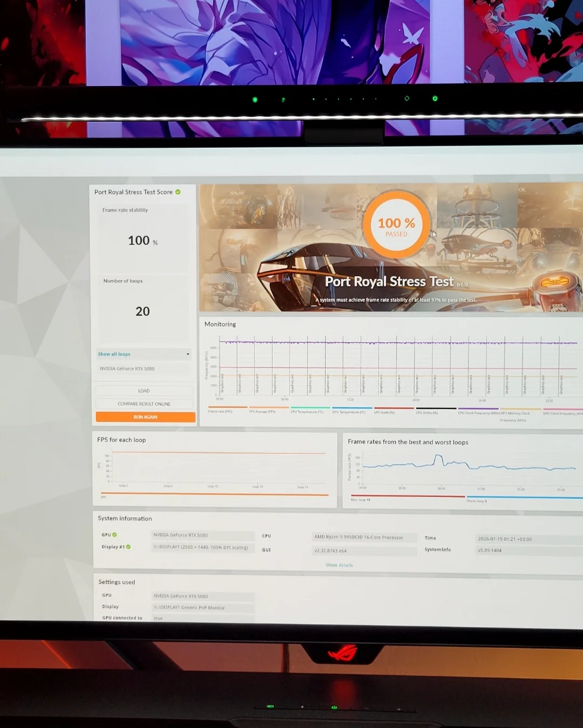Image resolution: width=583 pixels, height=728 pixels.
Task: Click the stability requirement subtitle on the banner
Action: coord(396,300)
